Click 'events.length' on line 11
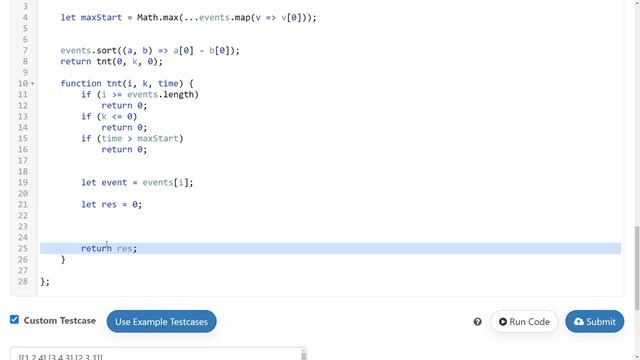 160,95
